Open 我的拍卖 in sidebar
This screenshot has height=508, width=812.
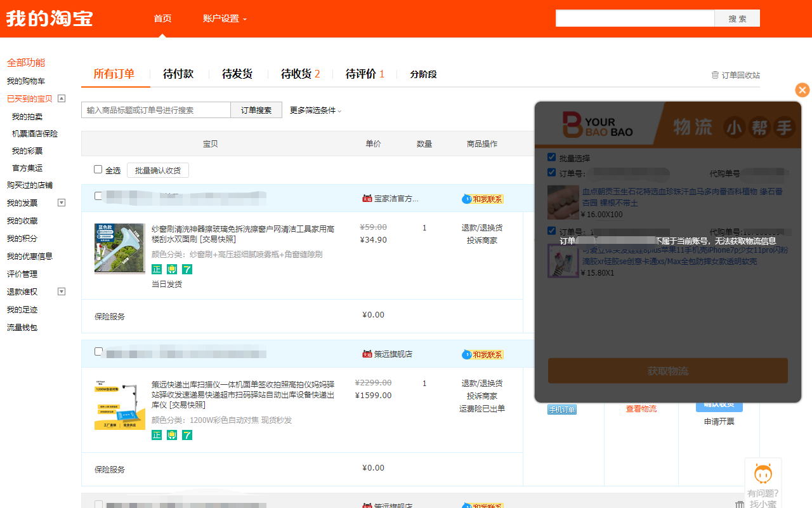click(x=27, y=117)
